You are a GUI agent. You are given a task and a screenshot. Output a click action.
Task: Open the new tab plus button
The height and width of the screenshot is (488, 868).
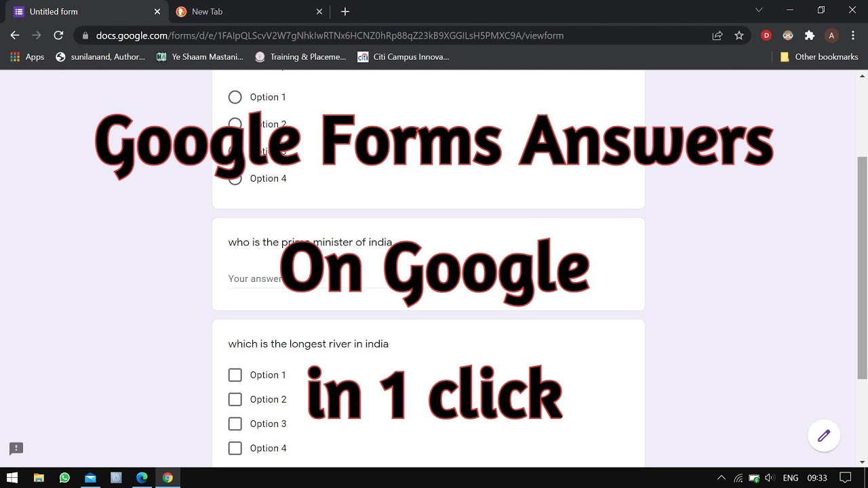[x=345, y=12]
